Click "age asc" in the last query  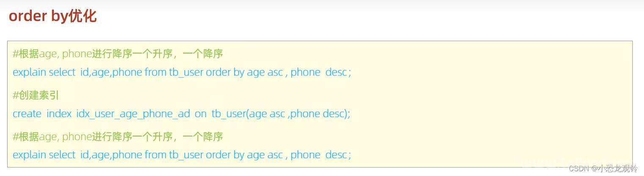pos(265,156)
